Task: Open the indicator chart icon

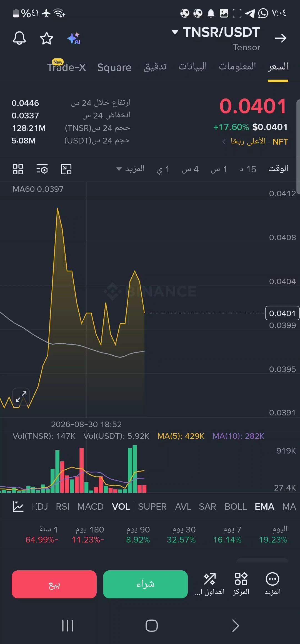Action: (x=18, y=506)
